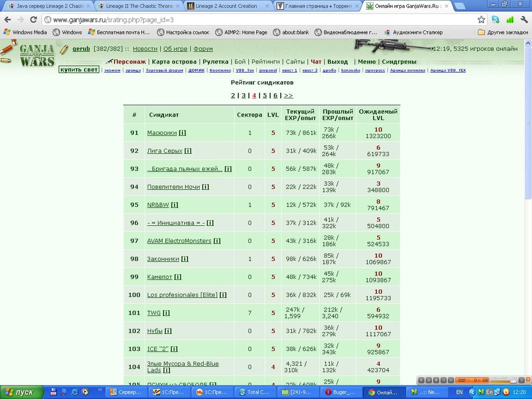This screenshot has width=532, height=399.
Task: Click the address bar URL field
Action: pos(260,19)
